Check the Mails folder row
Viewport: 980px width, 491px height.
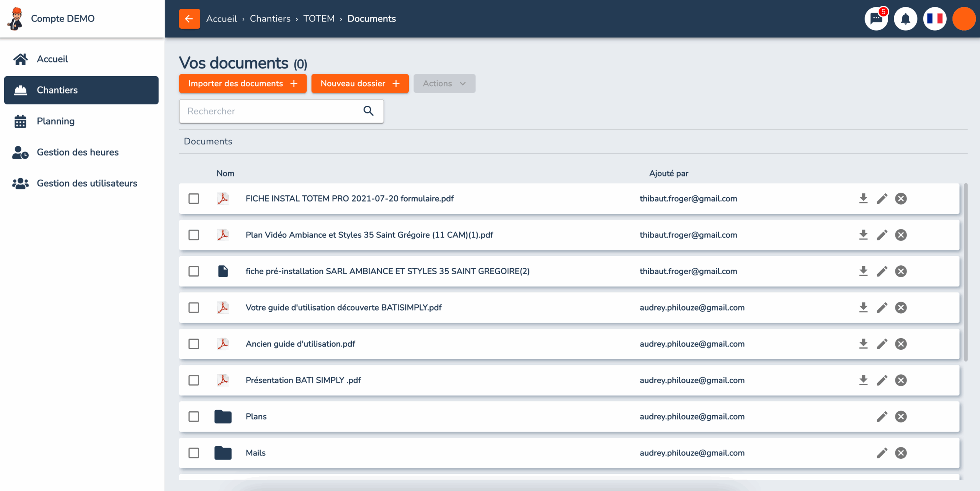pos(194,453)
